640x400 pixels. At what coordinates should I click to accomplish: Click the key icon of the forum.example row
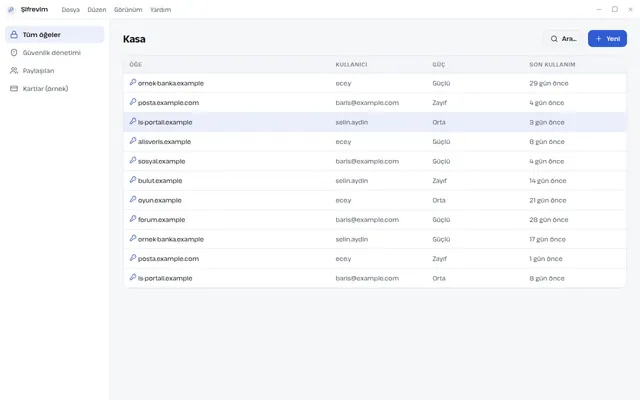click(133, 219)
